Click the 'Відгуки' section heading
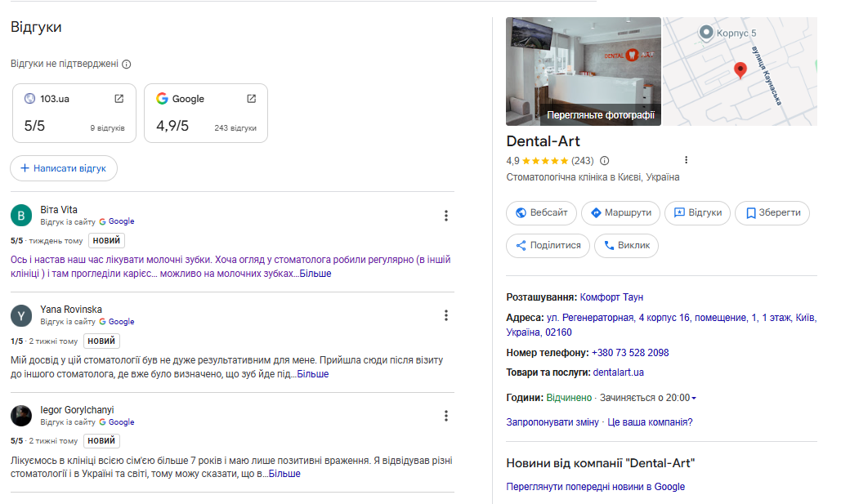 click(x=36, y=27)
